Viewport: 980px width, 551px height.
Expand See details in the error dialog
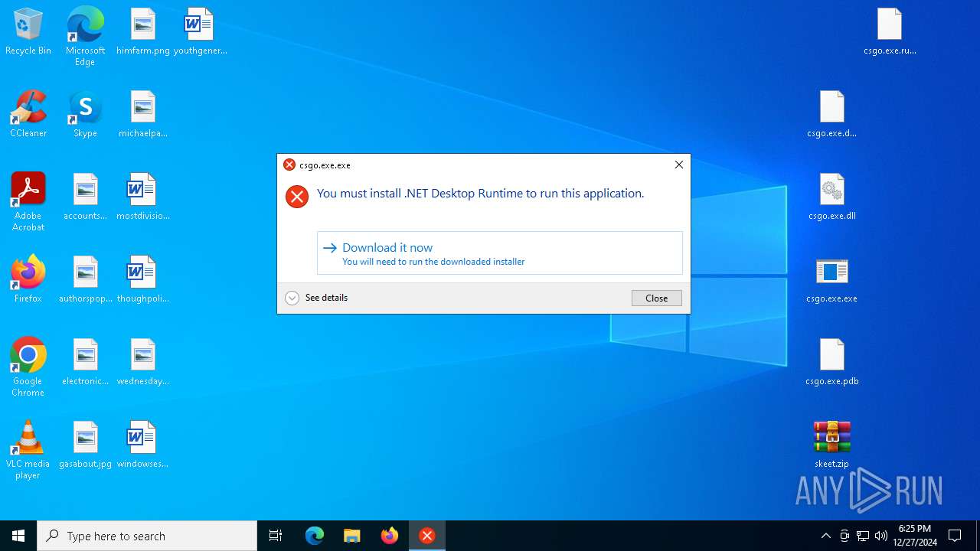pos(316,298)
